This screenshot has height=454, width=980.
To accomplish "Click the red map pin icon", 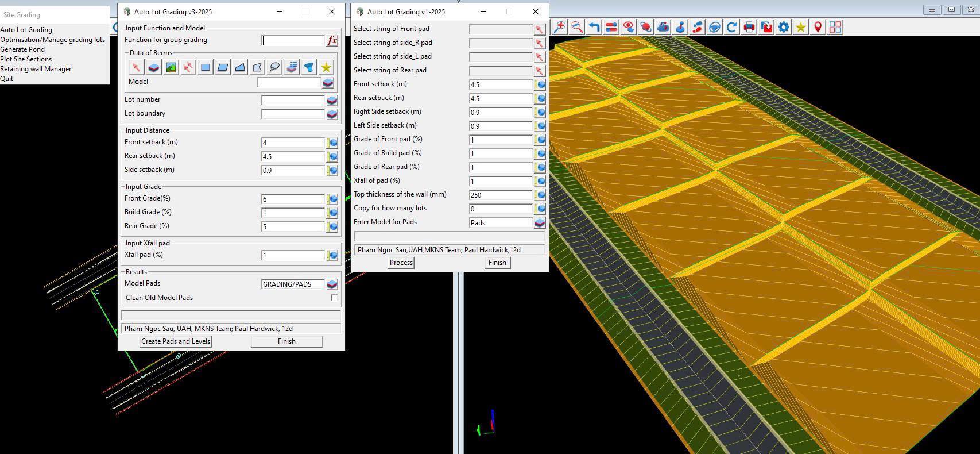I will click(x=818, y=27).
